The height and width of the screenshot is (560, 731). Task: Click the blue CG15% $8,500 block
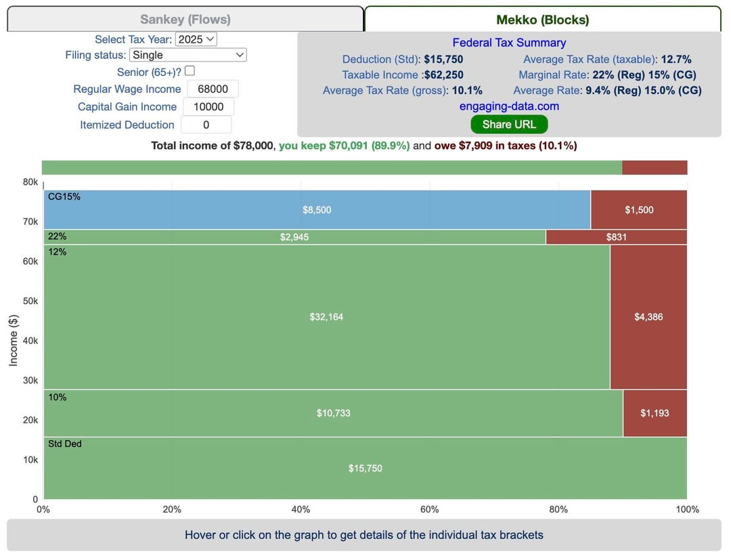click(x=317, y=210)
